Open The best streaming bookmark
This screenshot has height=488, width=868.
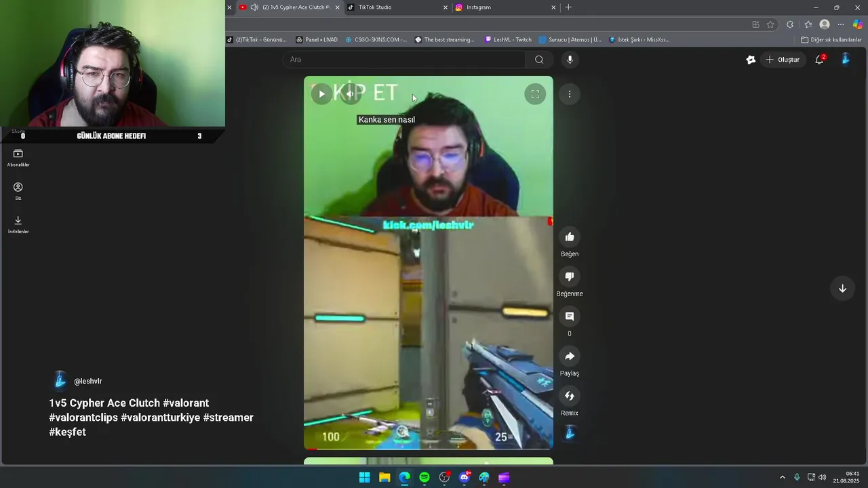point(445,40)
